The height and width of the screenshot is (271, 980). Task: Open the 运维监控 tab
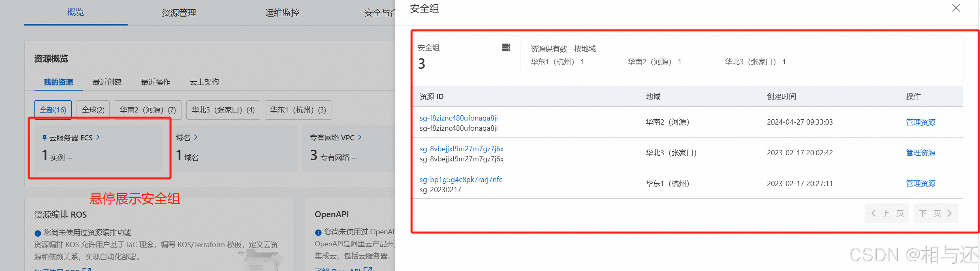[x=282, y=13]
